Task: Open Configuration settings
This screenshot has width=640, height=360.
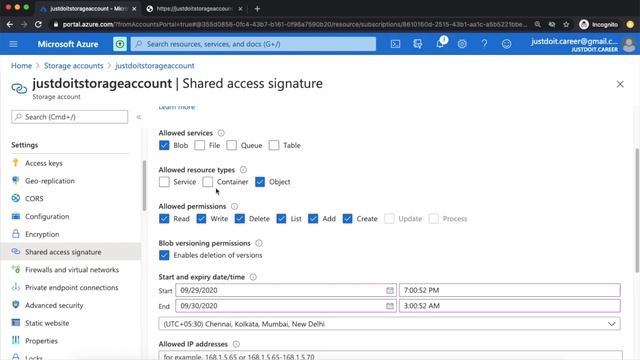Action: click(x=47, y=216)
